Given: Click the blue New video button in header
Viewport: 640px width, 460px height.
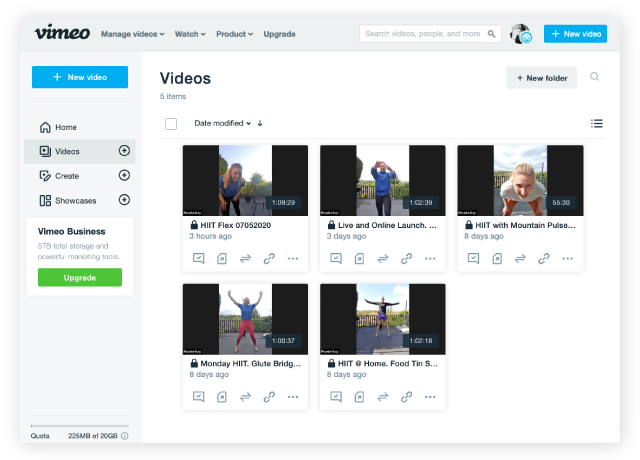Looking at the screenshot, I should [x=575, y=33].
